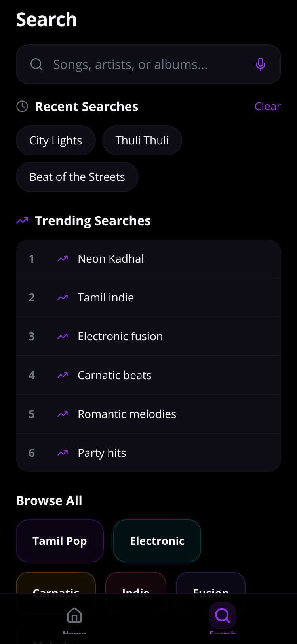297x644 pixels.
Task: Clear the recent searches
Action: click(268, 106)
